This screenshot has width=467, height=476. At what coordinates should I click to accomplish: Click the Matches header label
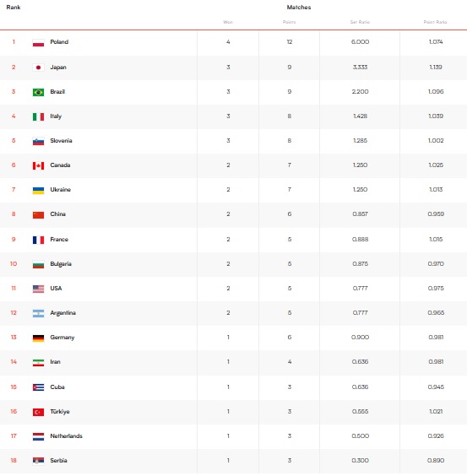(299, 8)
